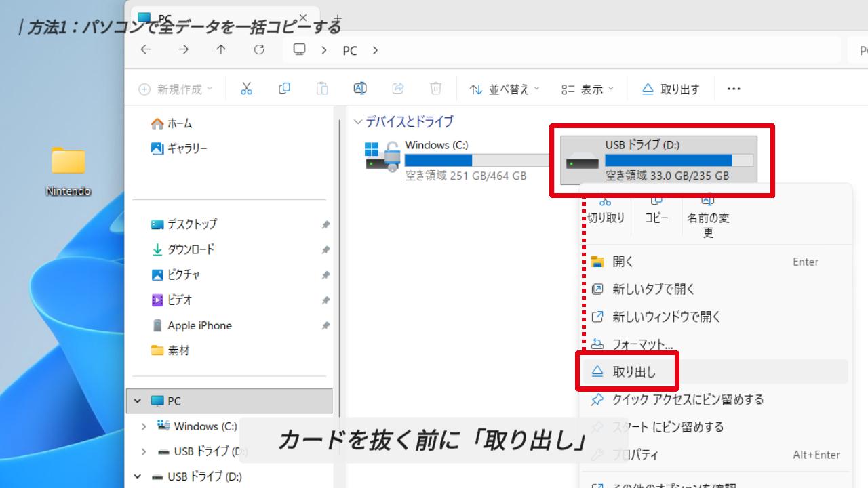Viewport: 868px width, 488px height.
Task: Navigate up one folder level arrow
Action: click(221, 49)
